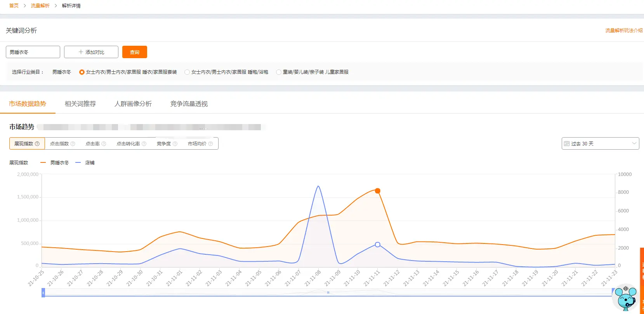Image resolution: width=644 pixels, height=314 pixels.
Task: Click the orange 查询 button
Action: pyautogui.click(x=135, y=52)
